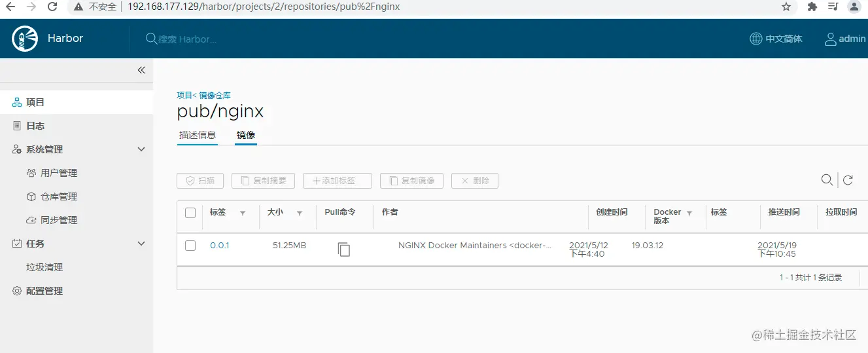Select all images with header checkbox
This screenshot has width=868, height=353.
[x=190, y=213]
